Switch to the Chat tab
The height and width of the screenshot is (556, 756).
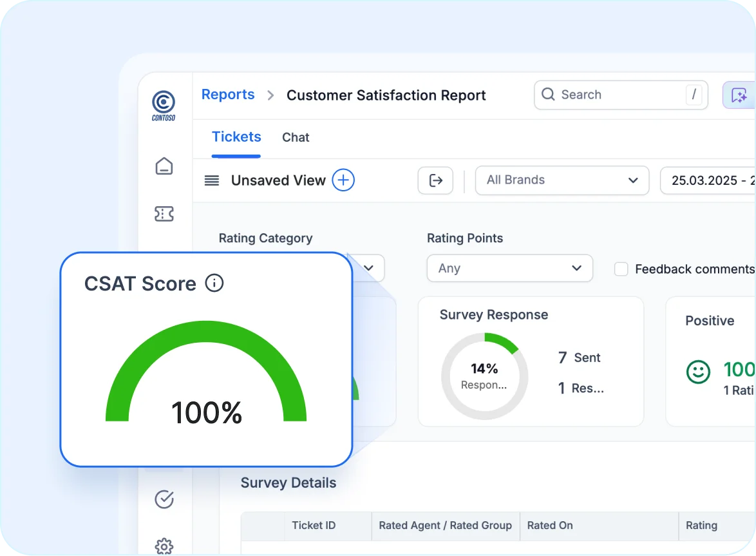tap(296, 137)
